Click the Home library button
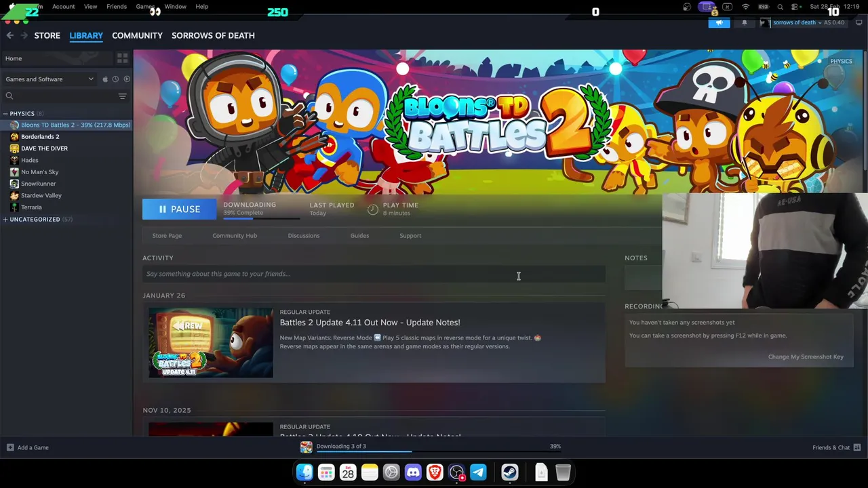The width and height of the screenshot is (868, 488). (x=56, y=58)
